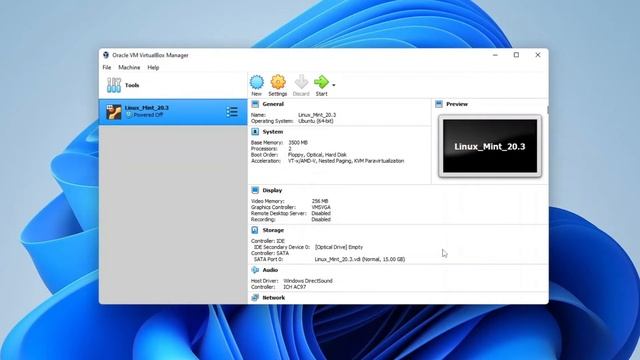Open the Linux_Mint_20.3 machine menu list icon
This screenshot has width=640, height=360.
coord(232,111)
